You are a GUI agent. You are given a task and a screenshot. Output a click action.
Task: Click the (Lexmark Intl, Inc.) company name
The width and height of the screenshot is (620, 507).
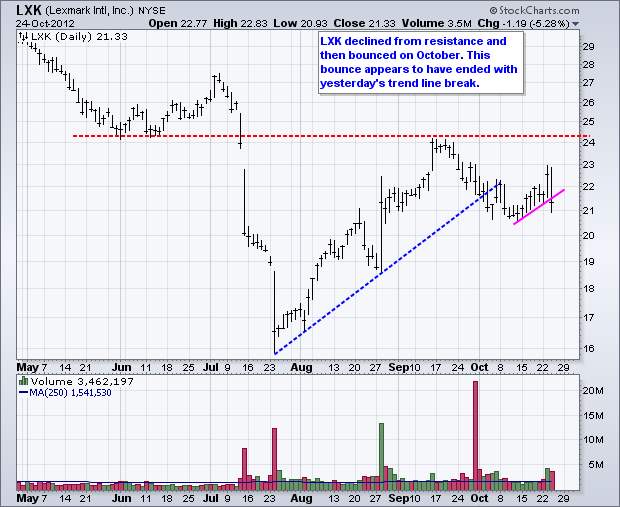tap(89, 10)
